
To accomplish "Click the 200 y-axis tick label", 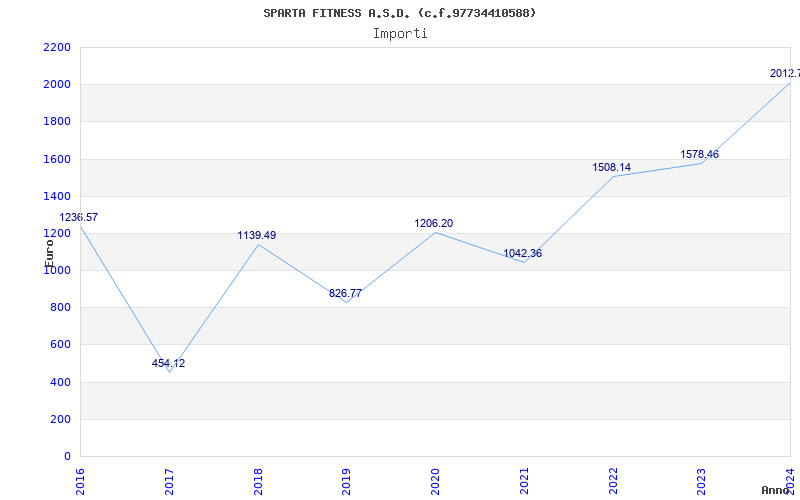I will (61, 419).
